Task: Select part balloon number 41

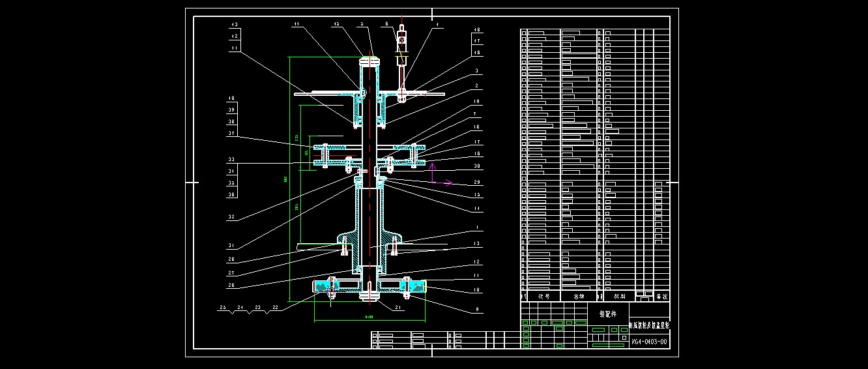Action: coord(233,48)
